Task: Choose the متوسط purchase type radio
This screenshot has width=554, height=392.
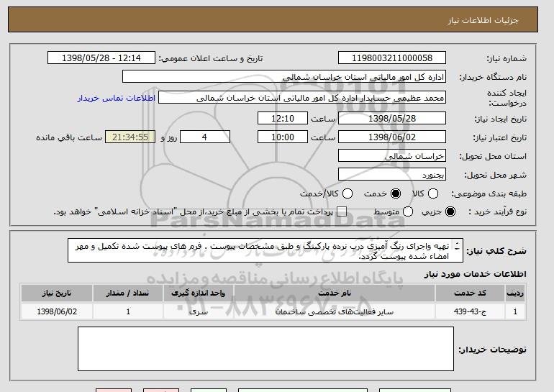Action: click(408, 211)
